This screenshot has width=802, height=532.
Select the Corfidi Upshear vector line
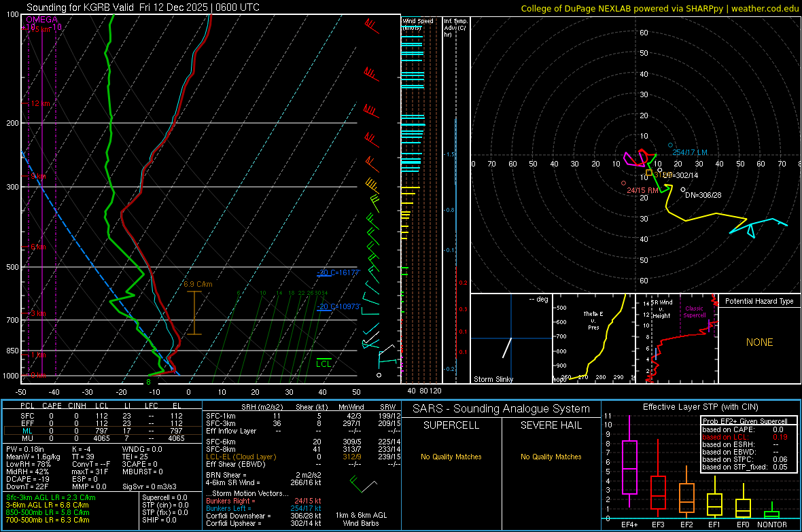264,523
